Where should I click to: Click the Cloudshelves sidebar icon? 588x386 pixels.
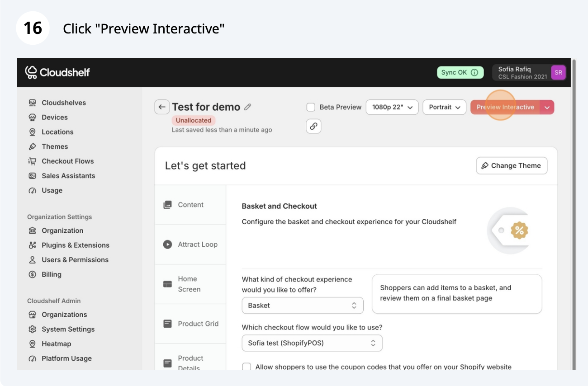32,103
